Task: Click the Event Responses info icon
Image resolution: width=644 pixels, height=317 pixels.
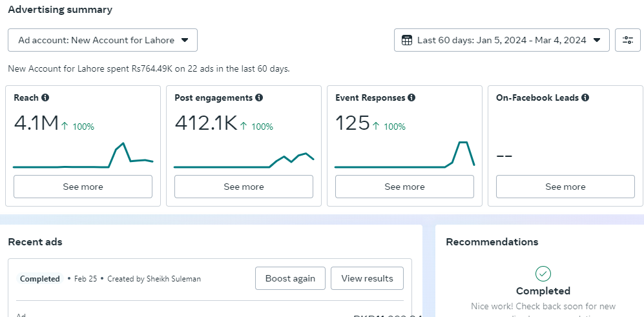Action: pos(411,98)
